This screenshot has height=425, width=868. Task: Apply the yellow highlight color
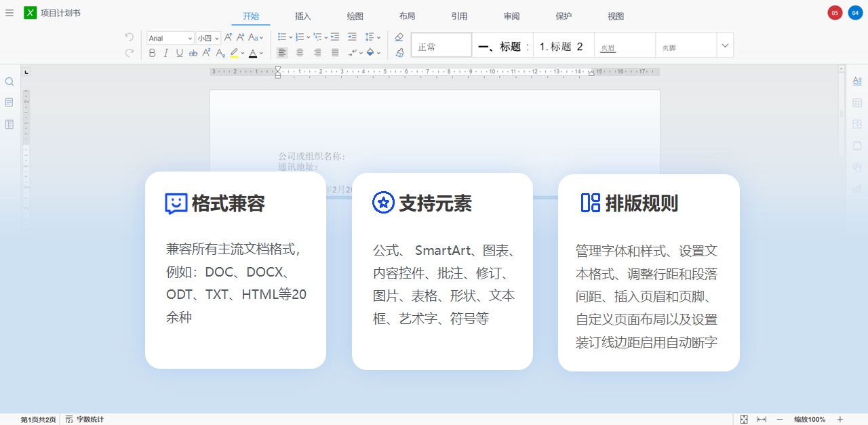[234, 52]
